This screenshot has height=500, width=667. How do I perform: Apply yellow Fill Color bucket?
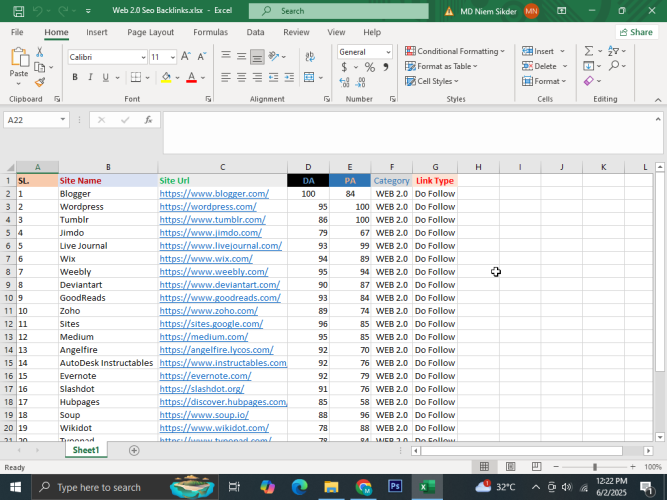click(x=166, y=77)
